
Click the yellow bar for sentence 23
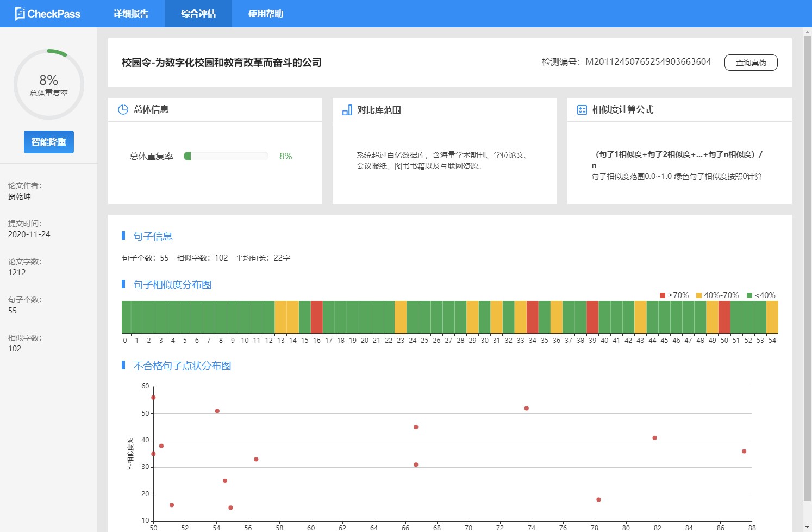pos(401,317)
